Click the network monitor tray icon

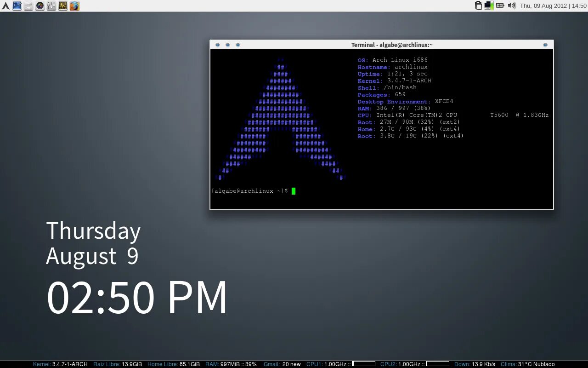click(489, 6)
